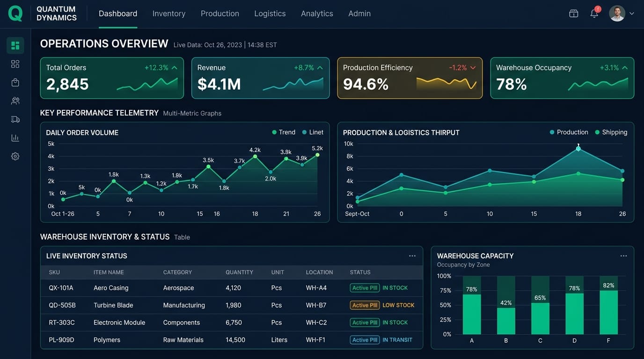
Task: Switch to the Admin tab
Action: pyautogui.click(x=359, y=14)
